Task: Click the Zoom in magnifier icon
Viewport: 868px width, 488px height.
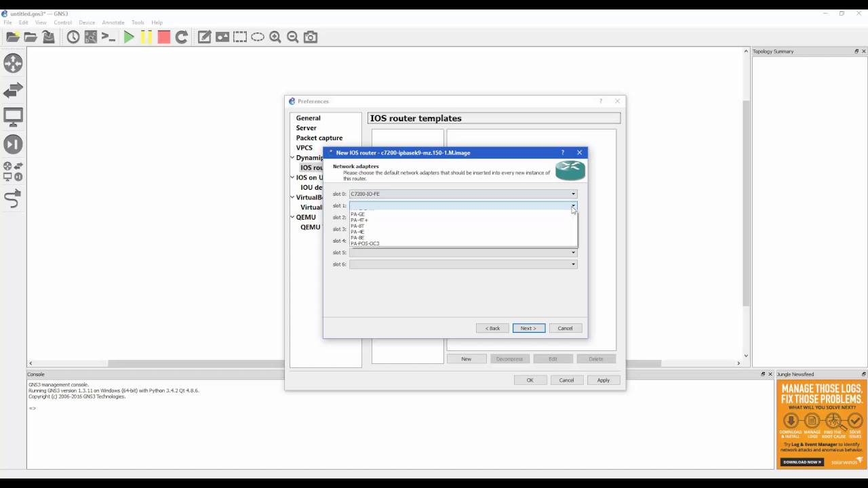Action: pos(275,37)
